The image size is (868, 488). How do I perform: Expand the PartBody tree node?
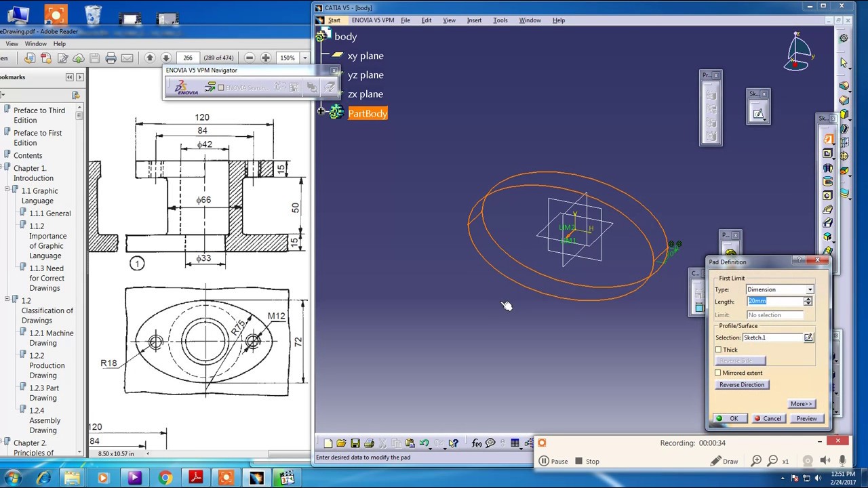[x=321, y=110]
